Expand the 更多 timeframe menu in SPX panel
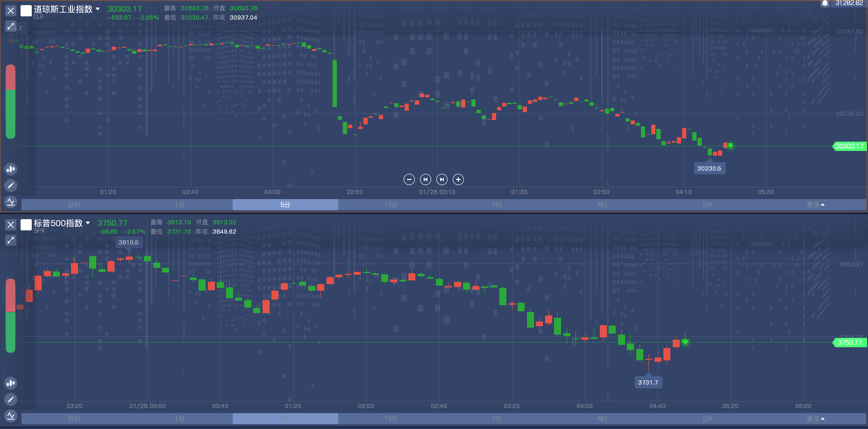 (816, 419)
